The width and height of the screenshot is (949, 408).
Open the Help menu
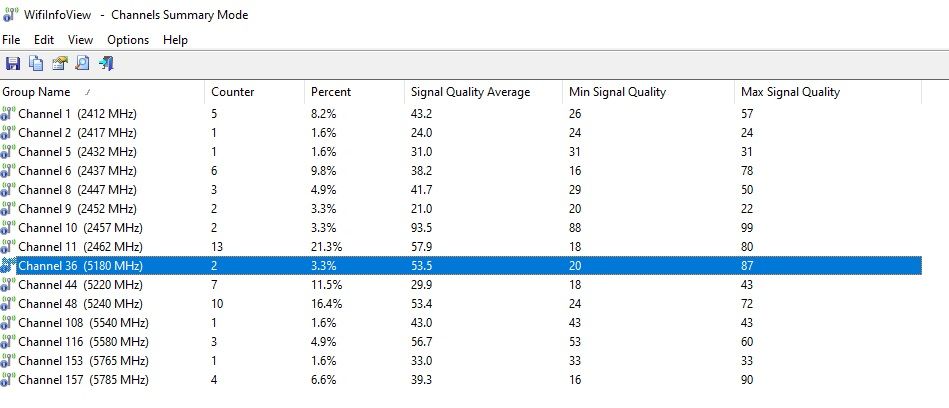tap(175, 40)
